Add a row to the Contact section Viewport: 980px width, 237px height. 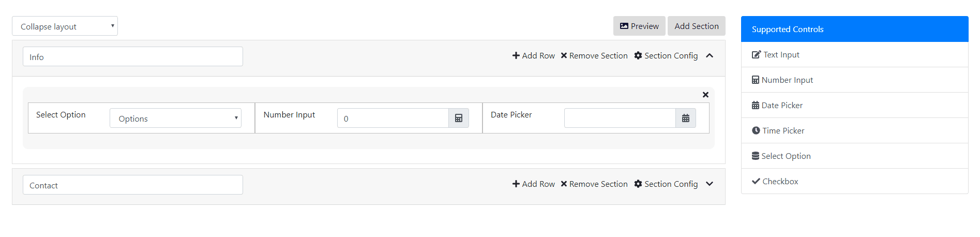(x=533, y=184)
